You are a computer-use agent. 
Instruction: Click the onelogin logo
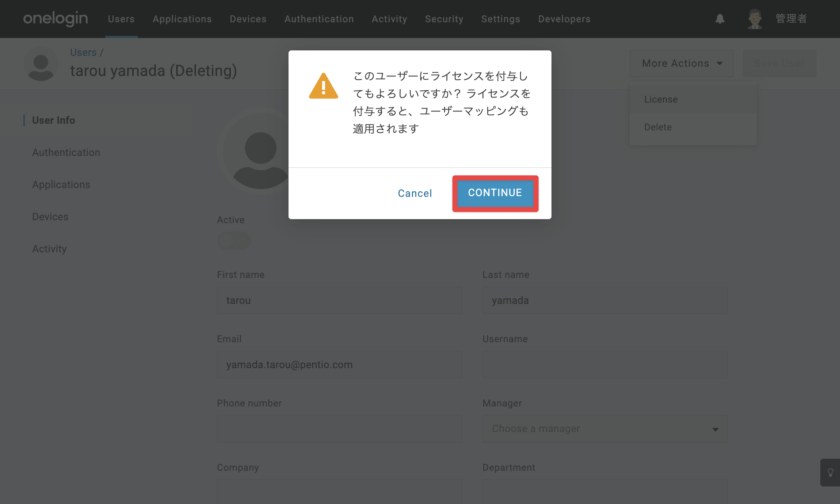pyautogui.click(x=56, y=19)
